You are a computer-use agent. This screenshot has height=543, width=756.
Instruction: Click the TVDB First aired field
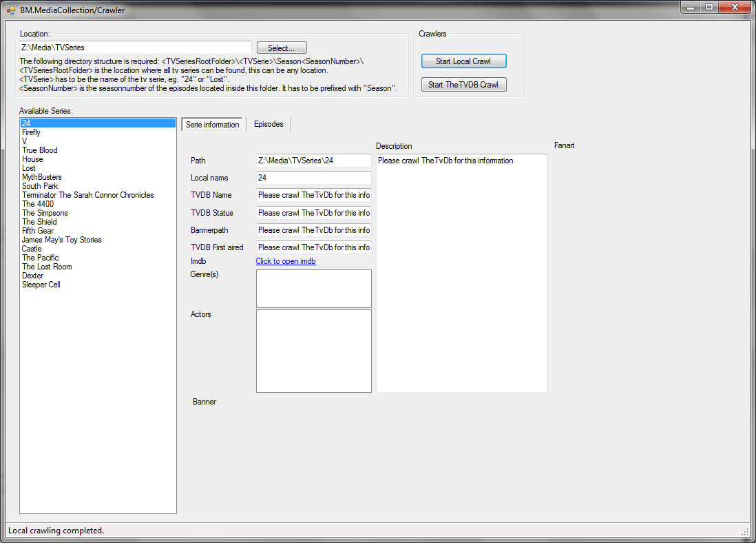(x=313, y=247)
